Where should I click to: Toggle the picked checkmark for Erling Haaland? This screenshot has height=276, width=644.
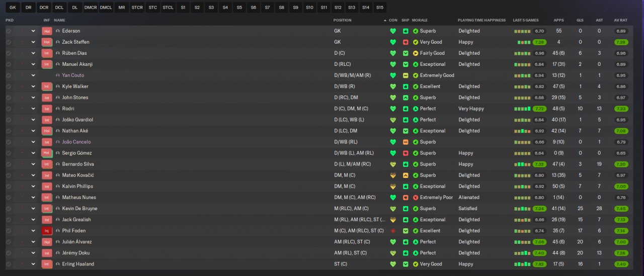[x=9, y=264]
